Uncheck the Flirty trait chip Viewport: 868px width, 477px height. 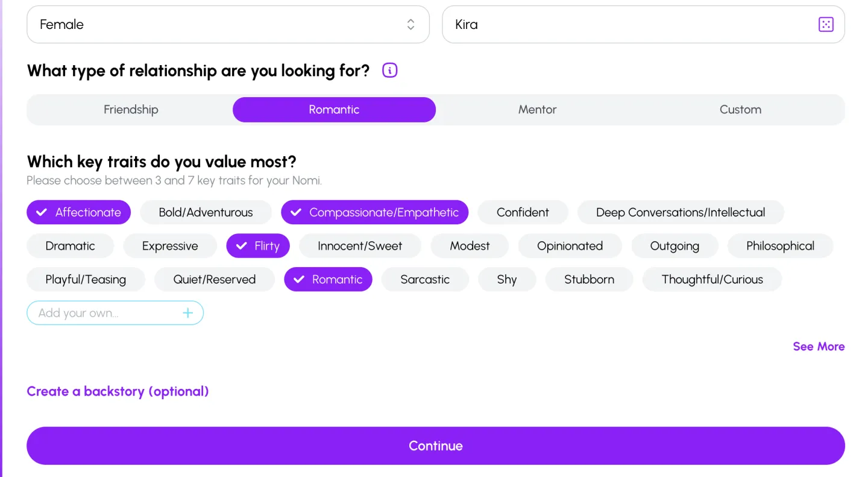click(258, 246)
